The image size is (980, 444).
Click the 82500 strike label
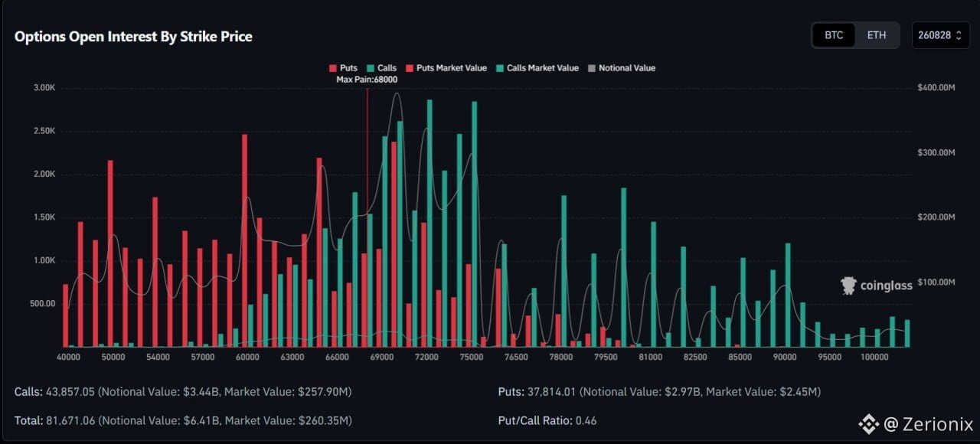point(695,357)
